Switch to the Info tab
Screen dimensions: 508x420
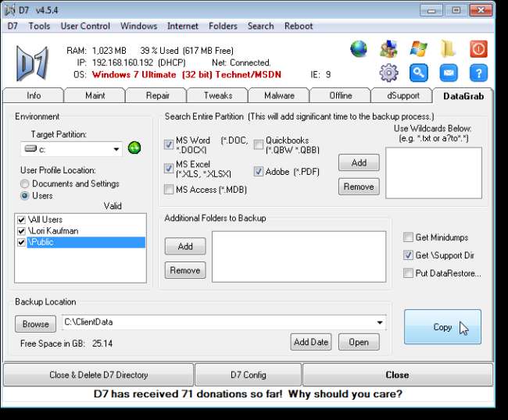pos(34,96)
